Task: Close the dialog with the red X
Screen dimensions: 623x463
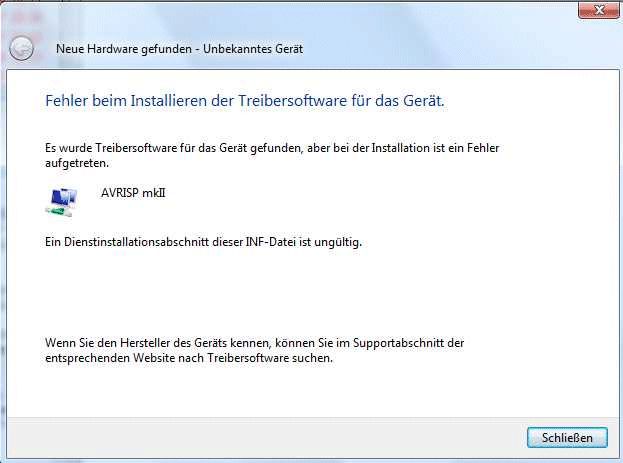Action: pyautogui.click(x=600, y=10)
